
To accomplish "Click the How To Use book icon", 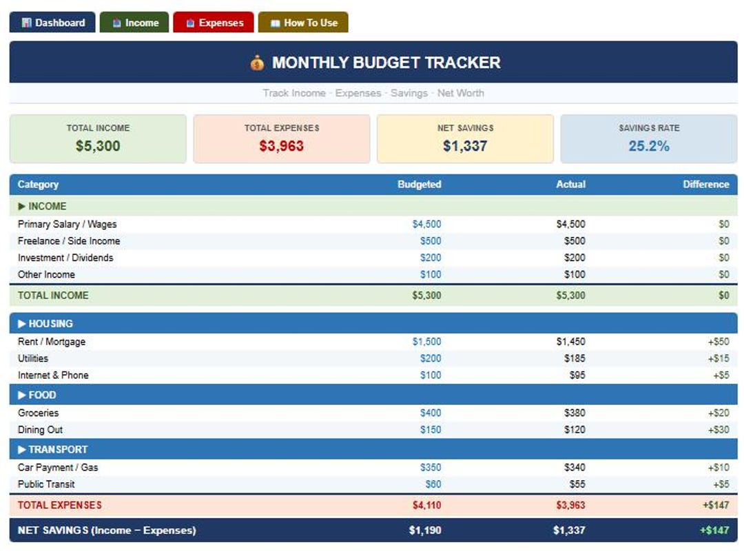I will (x=275, y=23).
